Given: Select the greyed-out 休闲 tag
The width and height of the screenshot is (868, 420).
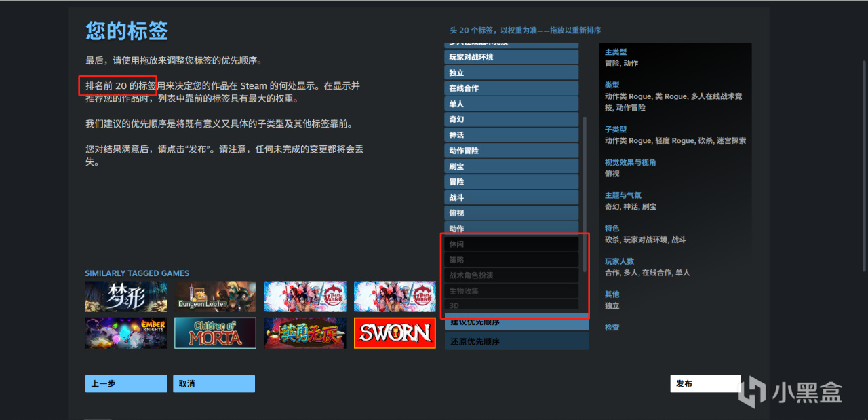Looking at the screenshot, I should (511, 244).
